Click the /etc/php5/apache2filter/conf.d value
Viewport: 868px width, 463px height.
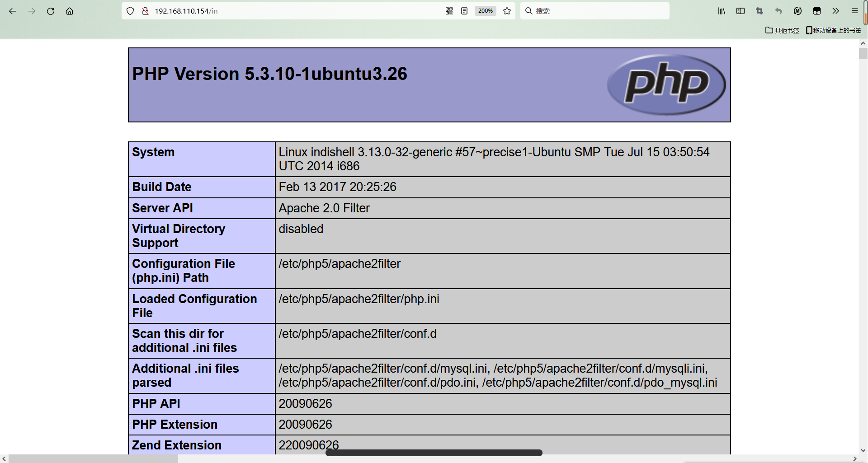(358, 334)
